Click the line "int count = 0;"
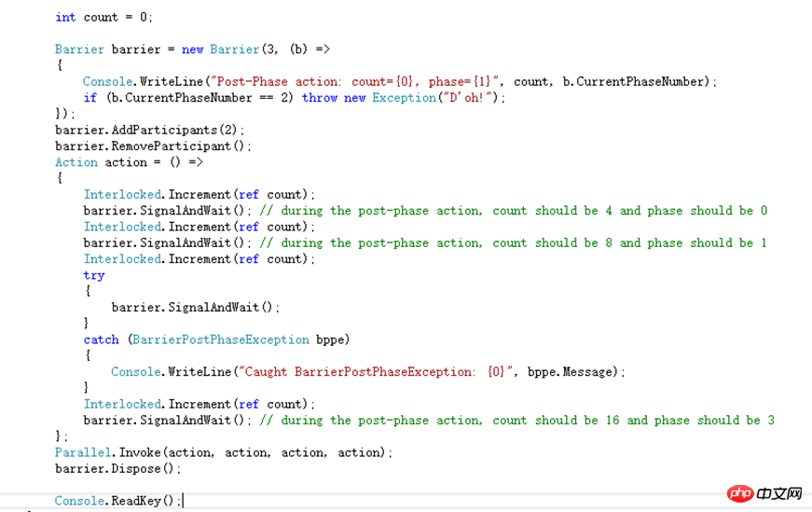This screenshot has height=512, width=812. (103, 18)
